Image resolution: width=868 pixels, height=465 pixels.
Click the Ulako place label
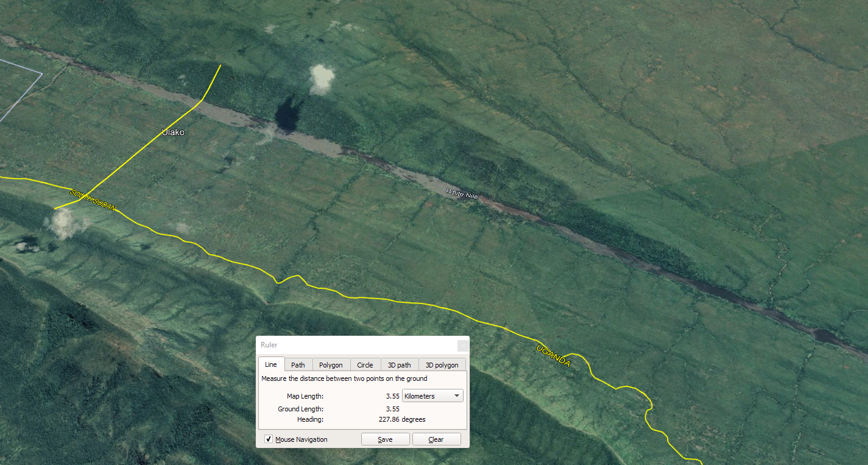coord(173,132)
